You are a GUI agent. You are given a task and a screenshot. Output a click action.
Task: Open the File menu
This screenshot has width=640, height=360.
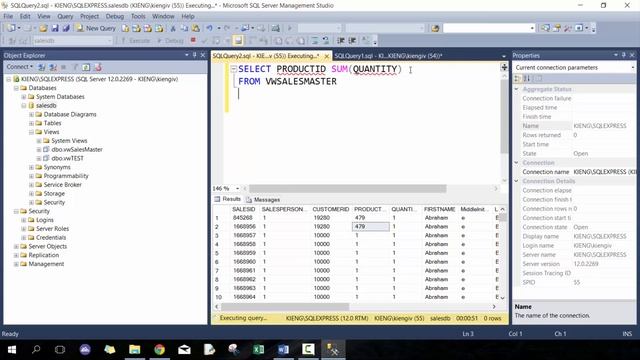(x=8, y=16)
